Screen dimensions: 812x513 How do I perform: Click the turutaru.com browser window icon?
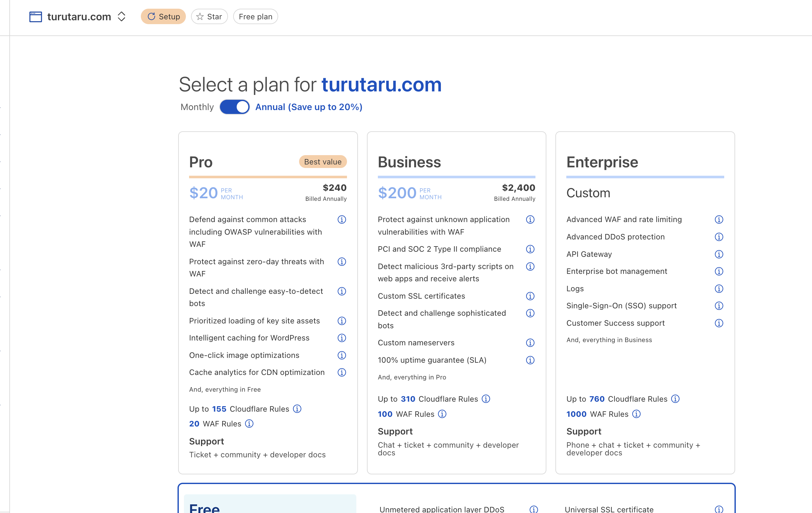click(35, 16)
